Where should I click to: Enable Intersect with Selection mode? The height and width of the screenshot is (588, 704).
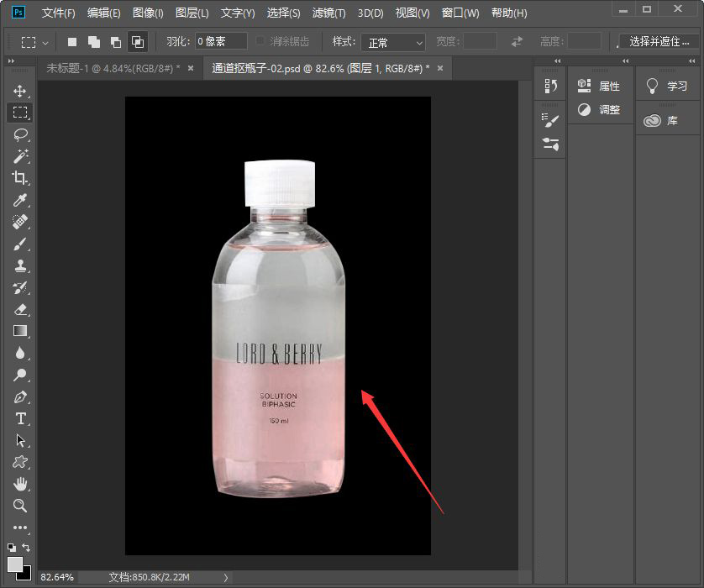137,42
